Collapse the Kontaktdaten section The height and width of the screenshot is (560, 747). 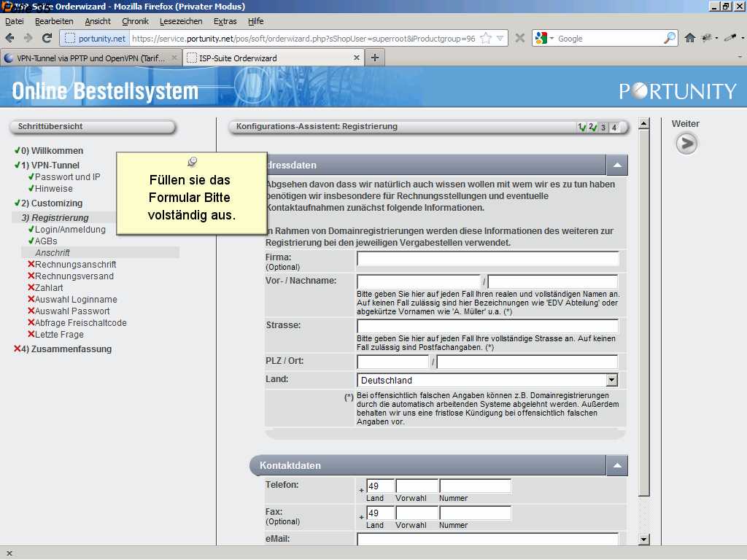coord(616,465)
